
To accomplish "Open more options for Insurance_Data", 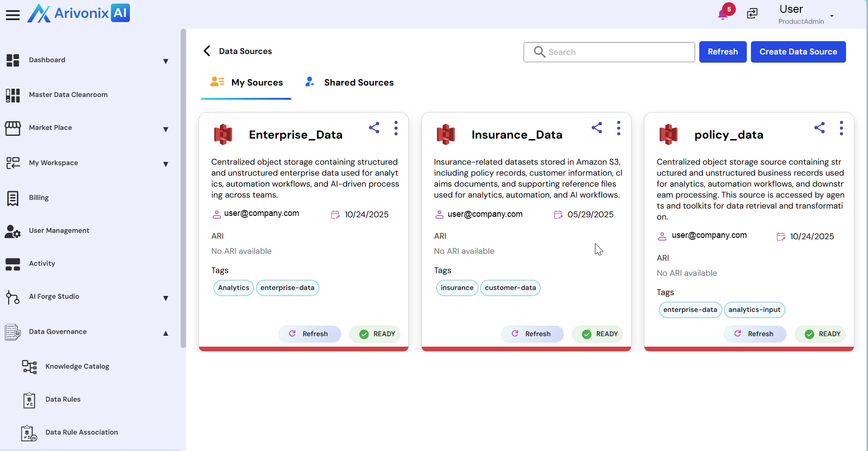I will pos(619,128).
